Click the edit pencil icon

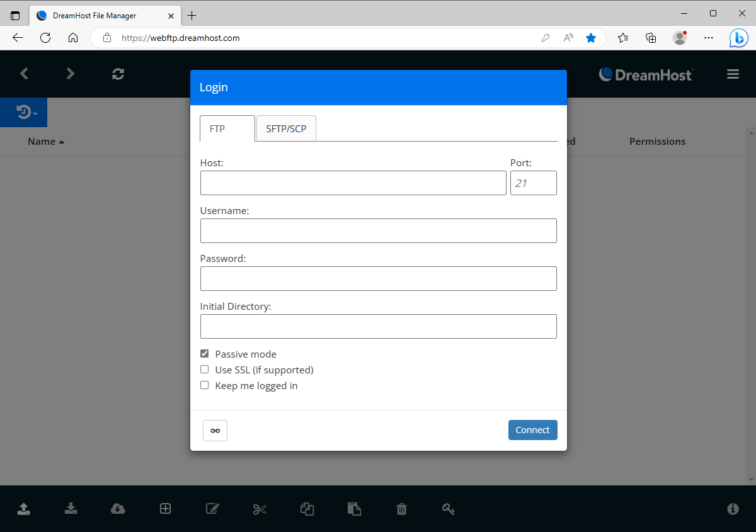[x=213, y=509]
